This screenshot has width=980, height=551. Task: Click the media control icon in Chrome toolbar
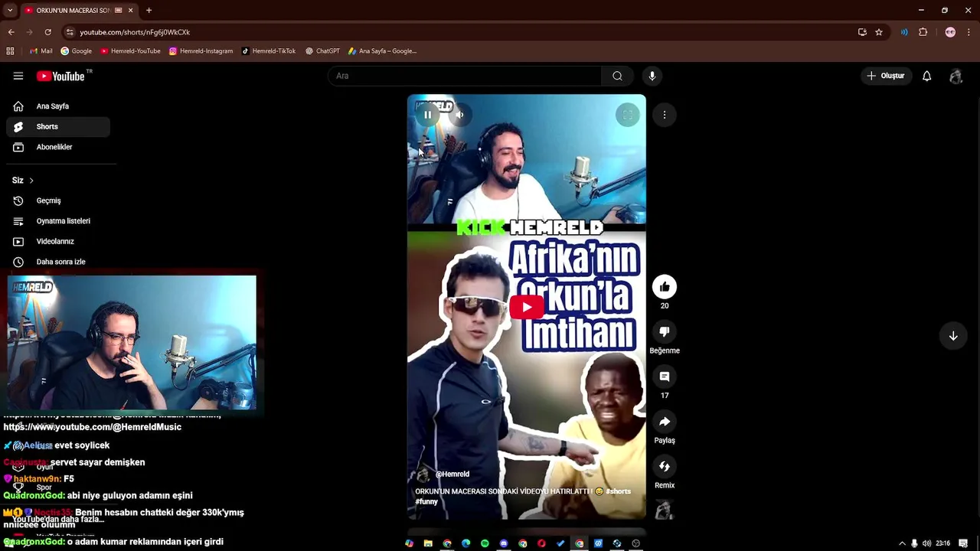[904, 32]
